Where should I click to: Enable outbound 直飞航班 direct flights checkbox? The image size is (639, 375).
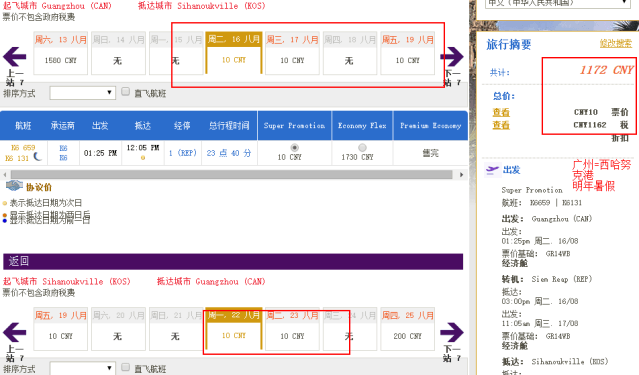126,91
